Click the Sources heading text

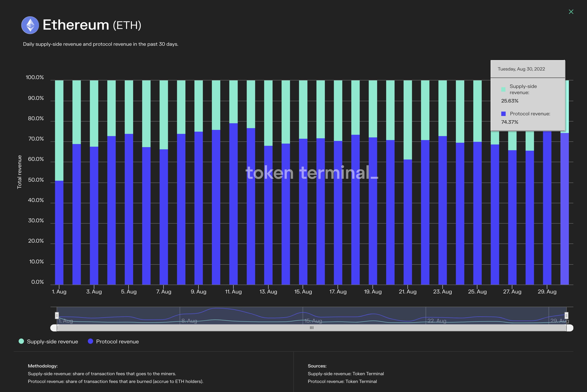click(x=317, y=366)
